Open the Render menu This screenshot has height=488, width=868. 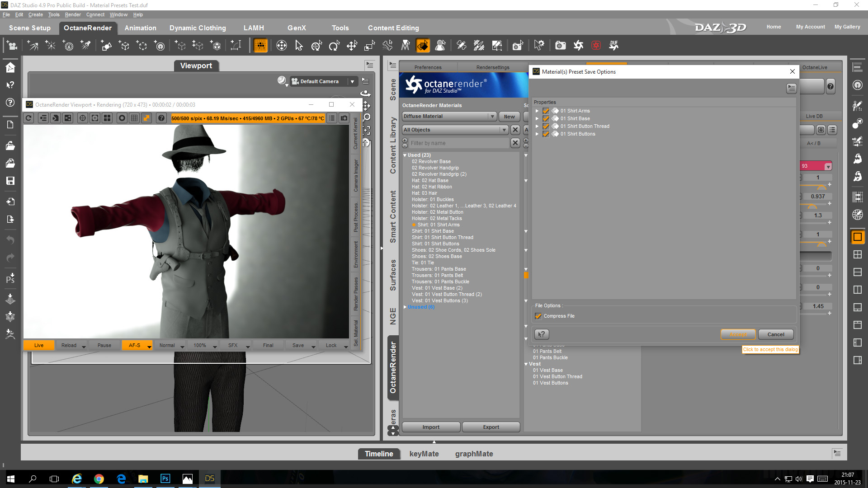coord(72,14)
